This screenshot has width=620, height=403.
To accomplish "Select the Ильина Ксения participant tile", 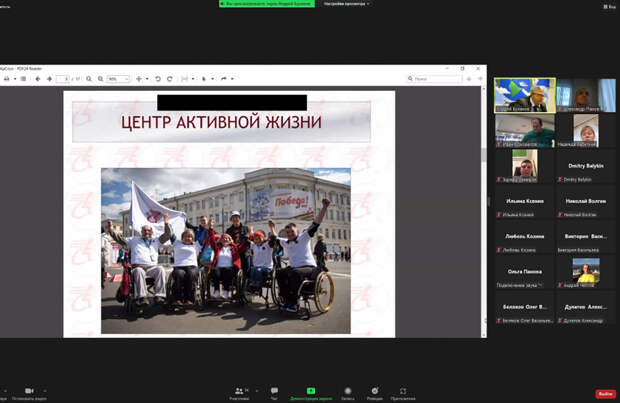I will tap(525, 201).
